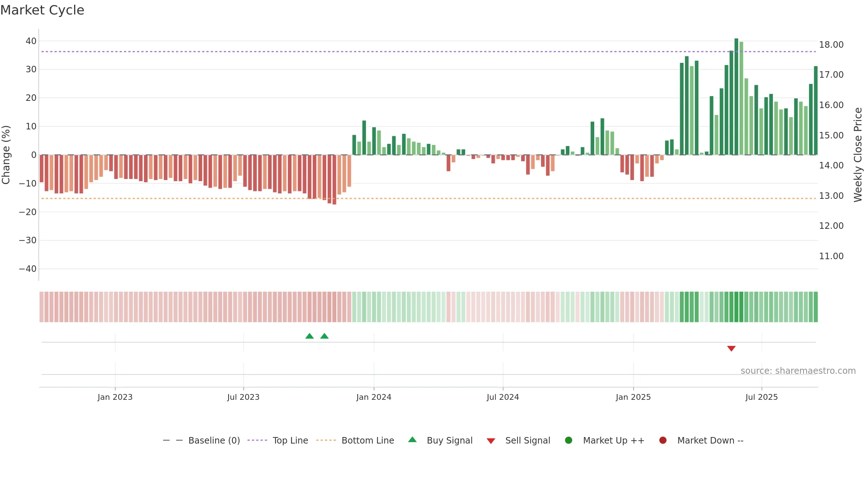This screenshot has height=488, width=868.
Task: Select the second buy signal marker on timeline
Action: pos(324,336)
